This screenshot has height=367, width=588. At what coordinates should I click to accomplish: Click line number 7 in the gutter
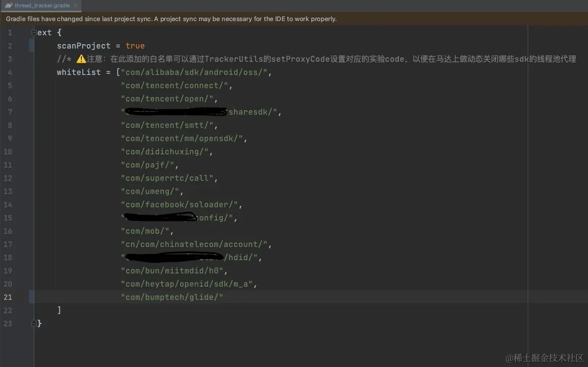pos(10,112)
